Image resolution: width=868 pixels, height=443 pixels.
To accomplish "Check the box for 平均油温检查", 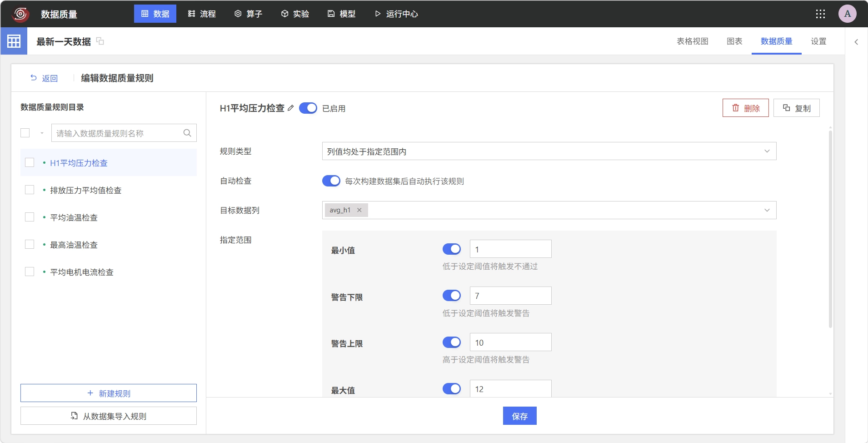I will [x=30, y=217].
